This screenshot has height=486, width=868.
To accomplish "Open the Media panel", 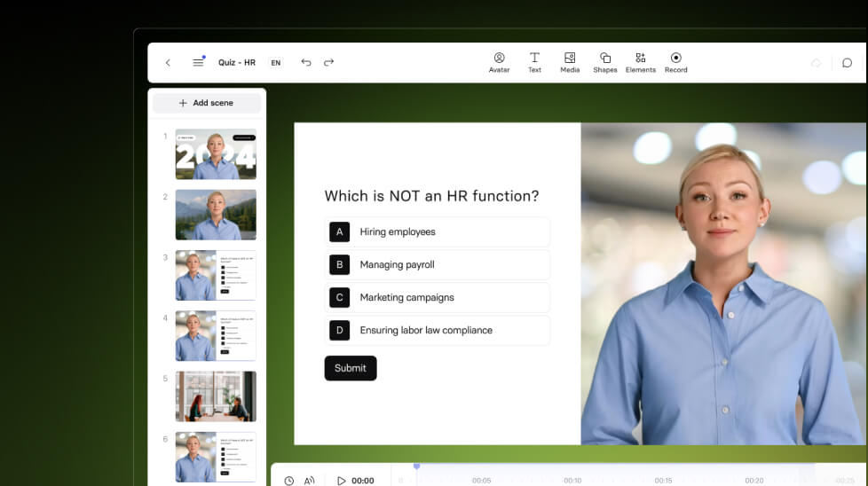I will (570, 62).
